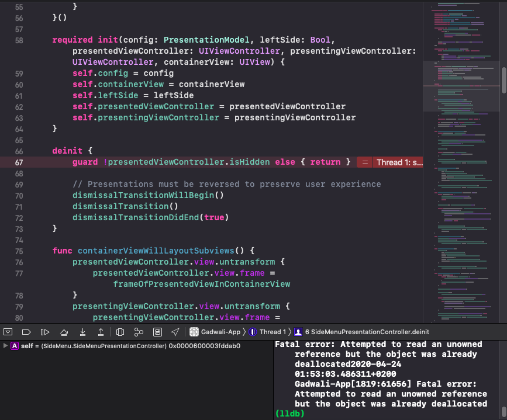
Task: Expand the self variable disclosure triangle
Action: click(5, 346)
